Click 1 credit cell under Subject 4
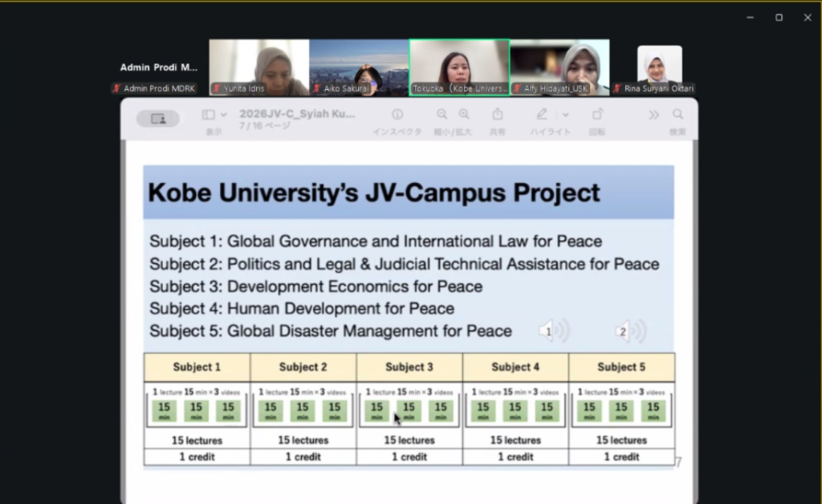 coord(515,457)
